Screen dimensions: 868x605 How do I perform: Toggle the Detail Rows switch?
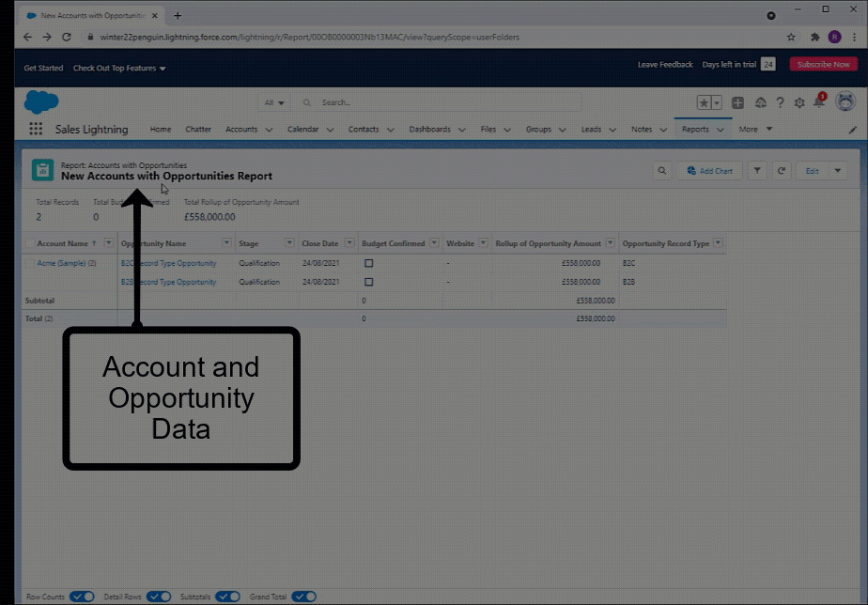pos(159,597)
